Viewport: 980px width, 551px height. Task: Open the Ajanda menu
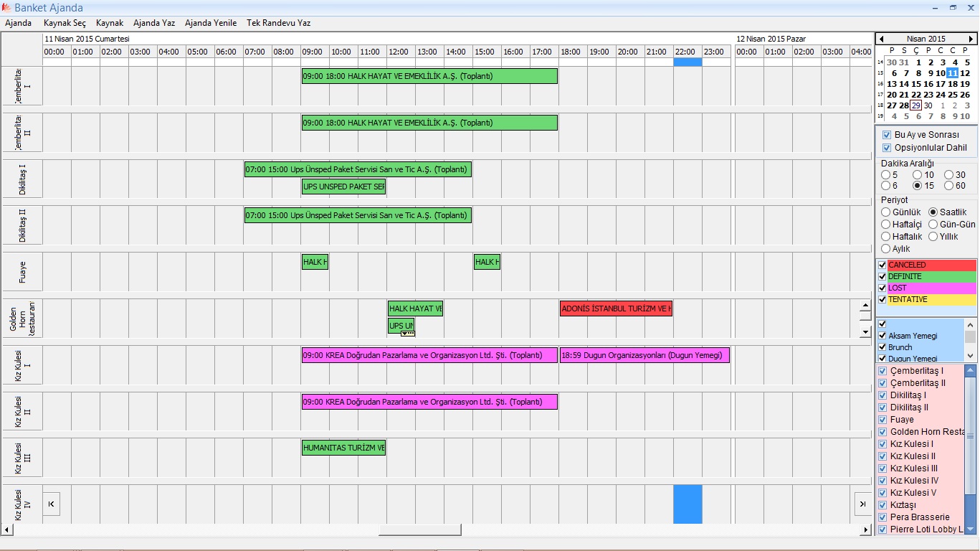19,23
